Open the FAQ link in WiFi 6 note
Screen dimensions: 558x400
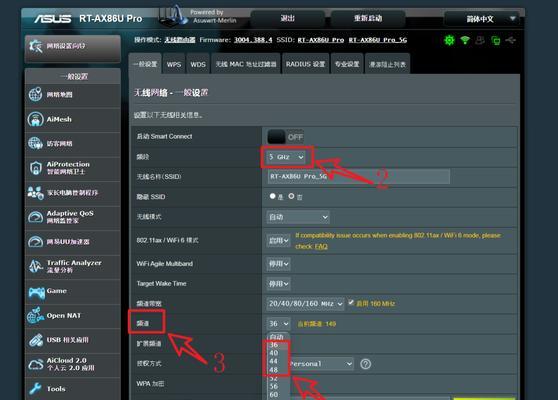pos(321,247)
